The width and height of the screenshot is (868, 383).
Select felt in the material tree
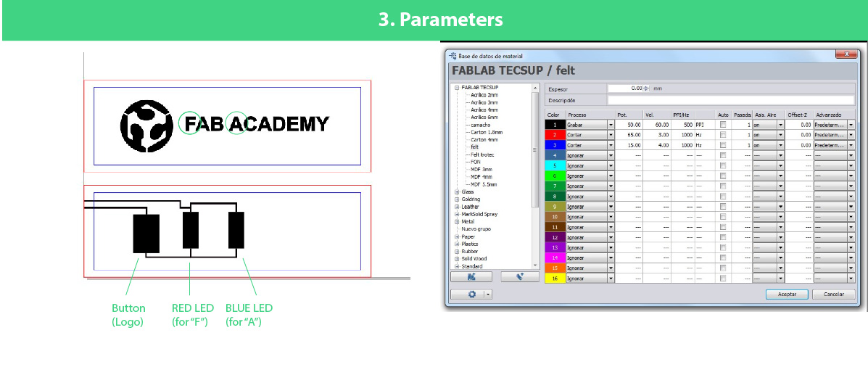pyautogui.click(x=475, y=147)
